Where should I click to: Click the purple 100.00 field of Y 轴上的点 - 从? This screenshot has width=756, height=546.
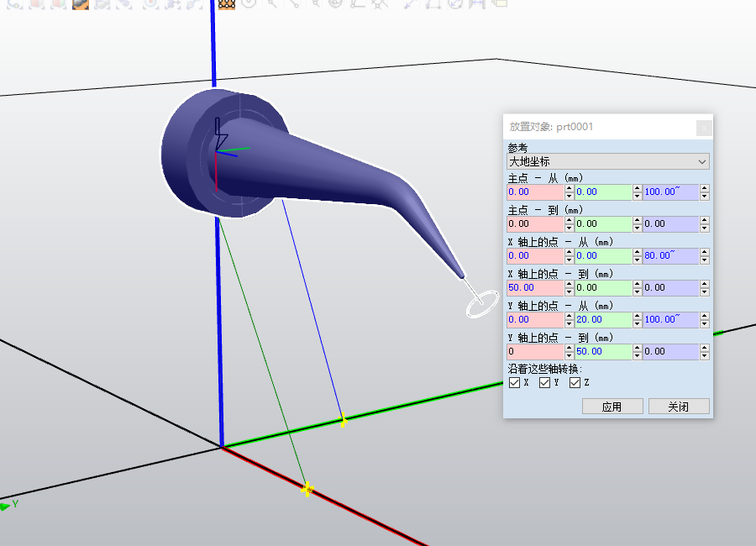(x=671, y=319)
